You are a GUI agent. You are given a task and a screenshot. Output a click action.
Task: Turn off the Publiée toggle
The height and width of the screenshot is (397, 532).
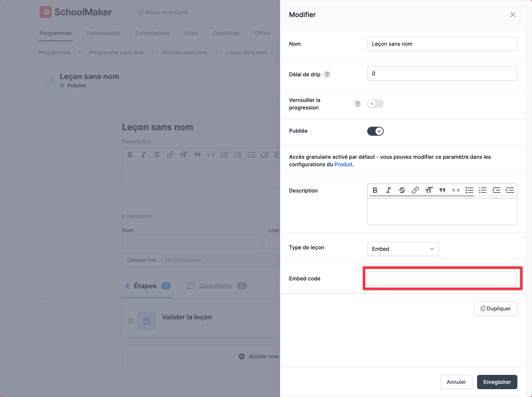375,131
